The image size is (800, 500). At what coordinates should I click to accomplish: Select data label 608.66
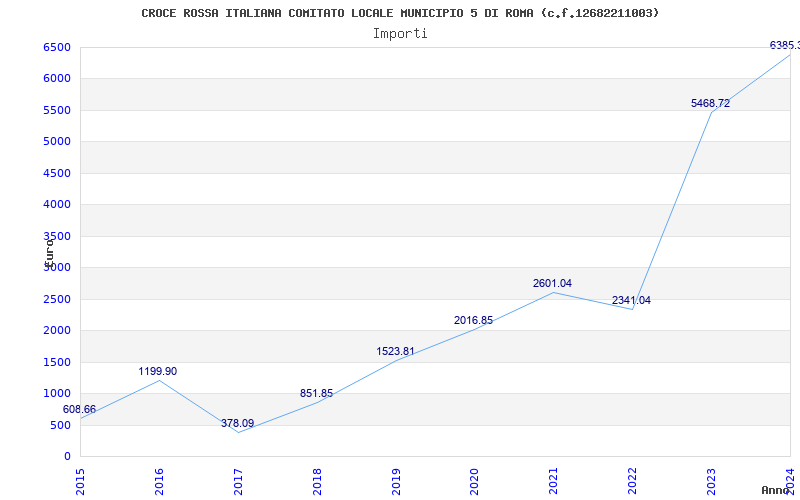pyautogui.click(x=79, y=409)
